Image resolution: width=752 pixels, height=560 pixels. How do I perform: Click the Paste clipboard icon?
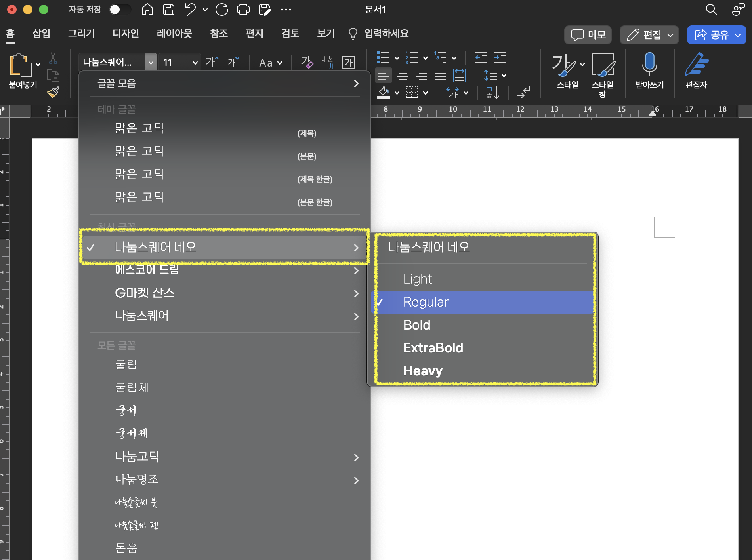pos(21,65)
